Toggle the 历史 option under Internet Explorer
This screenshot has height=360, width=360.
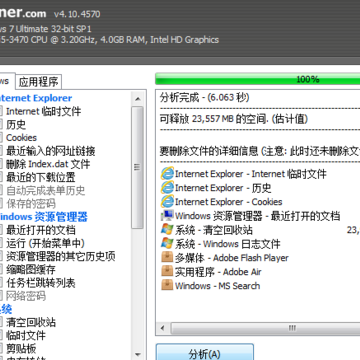point(1,124)
